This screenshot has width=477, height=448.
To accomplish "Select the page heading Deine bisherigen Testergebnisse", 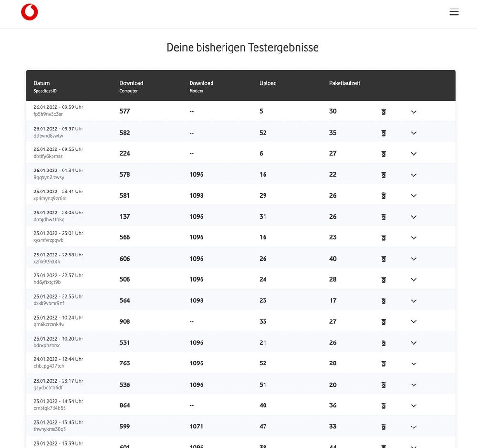I will [243, 47].
